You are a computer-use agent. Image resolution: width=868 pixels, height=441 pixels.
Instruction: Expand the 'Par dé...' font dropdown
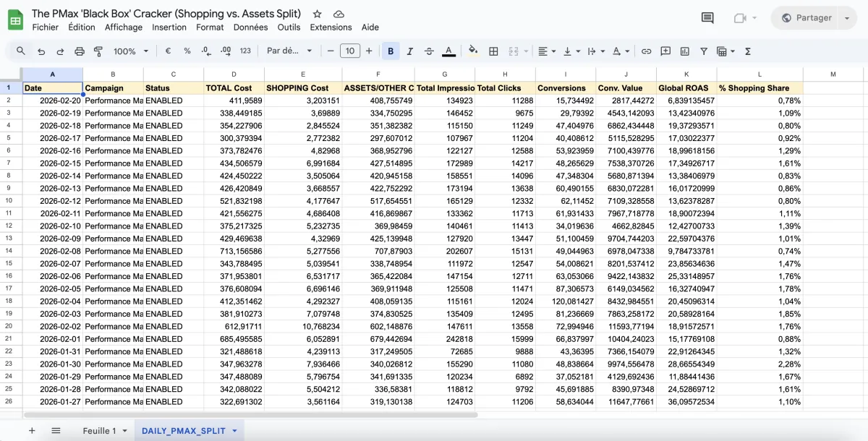click(x=289, y=51)
